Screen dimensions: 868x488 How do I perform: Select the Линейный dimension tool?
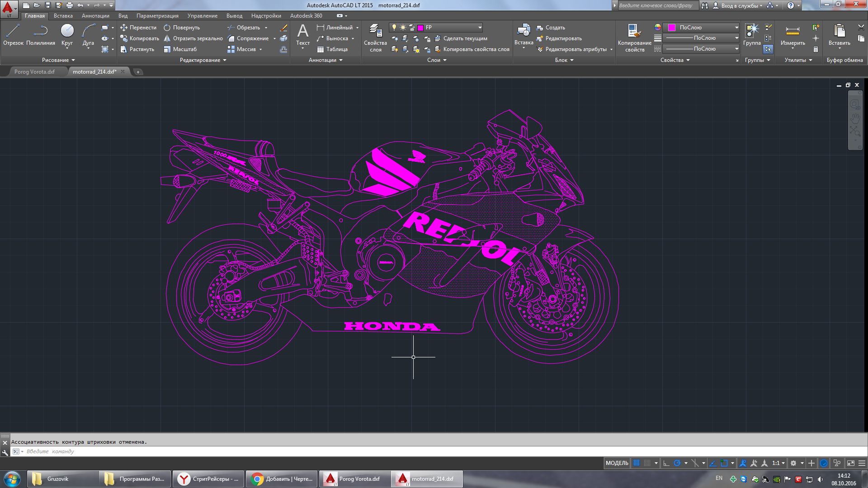coord(335,28)
